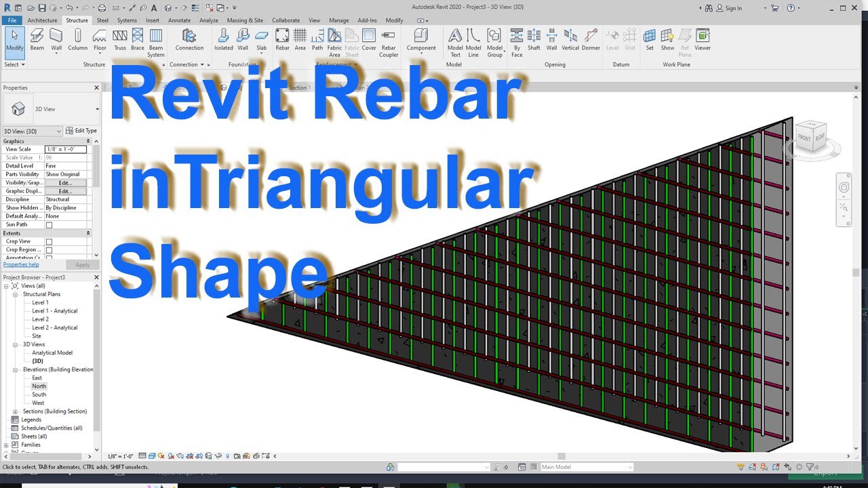The image size is (868, 488).
Task: Open the File menu
Action: 12,20
